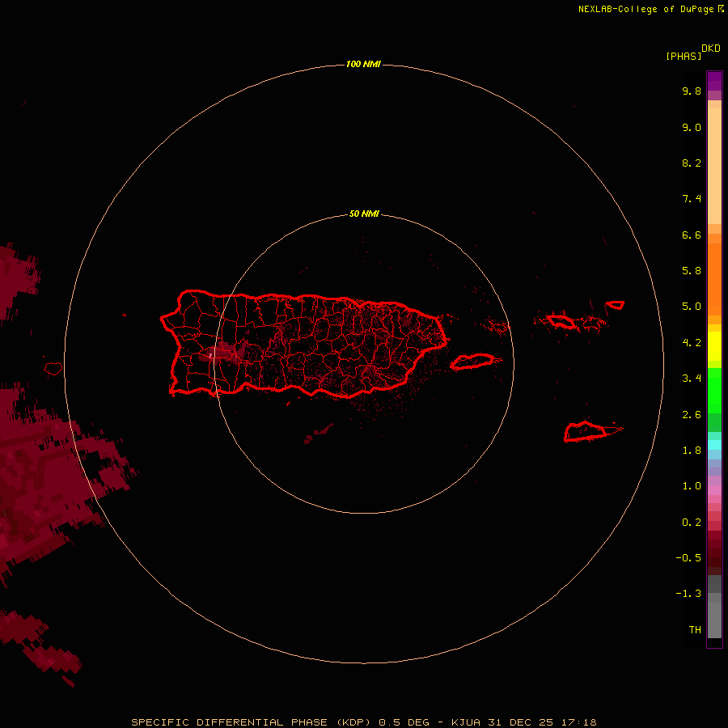Click the 6.6 color scale value
This screenshot has height=728, width=728.
click(x=692, y=235)
